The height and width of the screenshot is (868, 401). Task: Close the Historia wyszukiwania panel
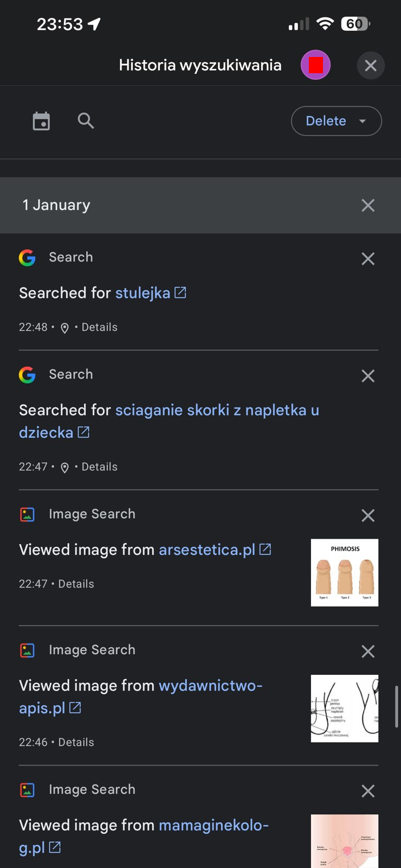371,66
